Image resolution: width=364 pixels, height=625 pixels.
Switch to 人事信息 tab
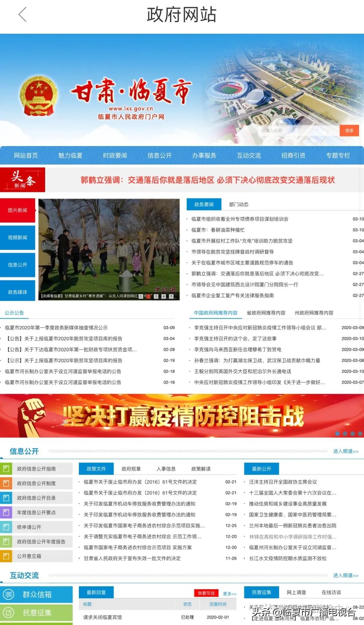pos(166,469)
